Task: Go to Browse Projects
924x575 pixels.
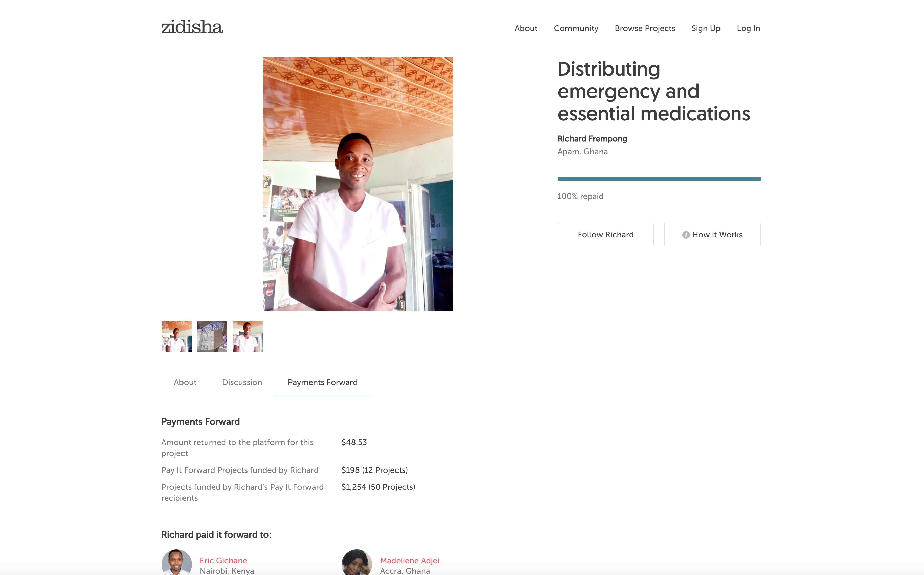Action: pos(644,28)
